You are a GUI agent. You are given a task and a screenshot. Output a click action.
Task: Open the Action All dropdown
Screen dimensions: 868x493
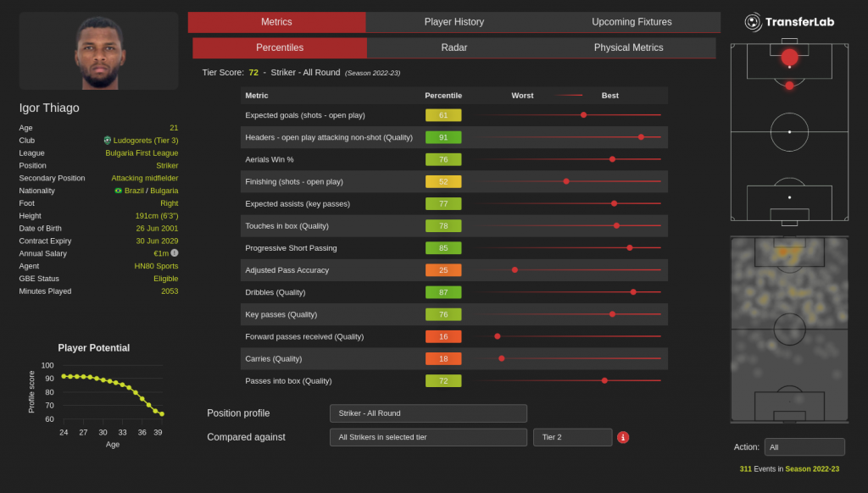pos(804,447)
